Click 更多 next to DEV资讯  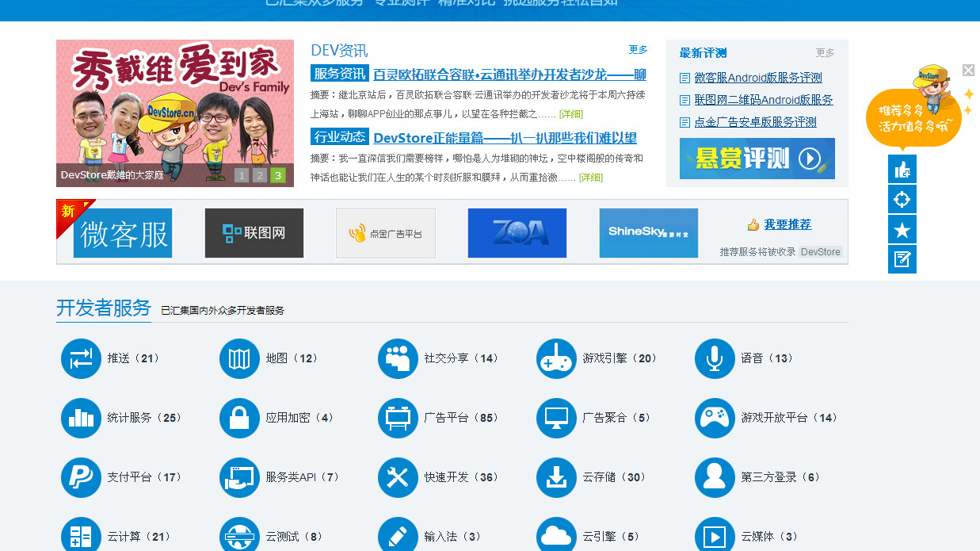tap(639, 49)
